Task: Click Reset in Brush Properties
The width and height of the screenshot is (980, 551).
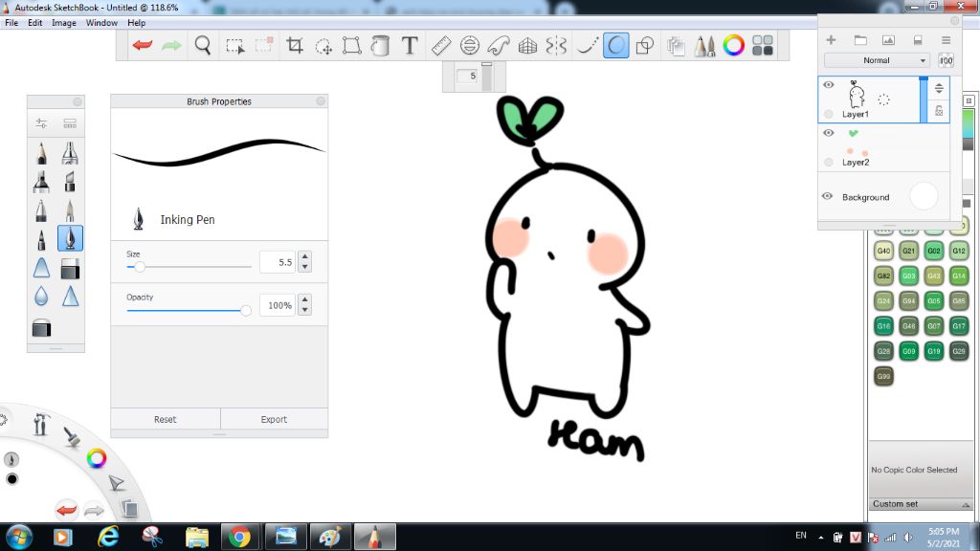Action: [x=165, y=419]
